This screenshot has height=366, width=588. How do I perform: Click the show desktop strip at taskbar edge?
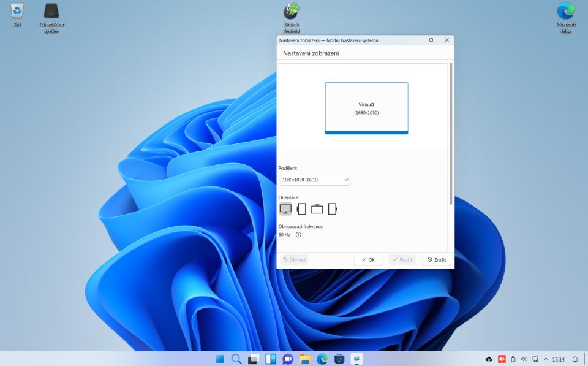[x=586, y=359]
